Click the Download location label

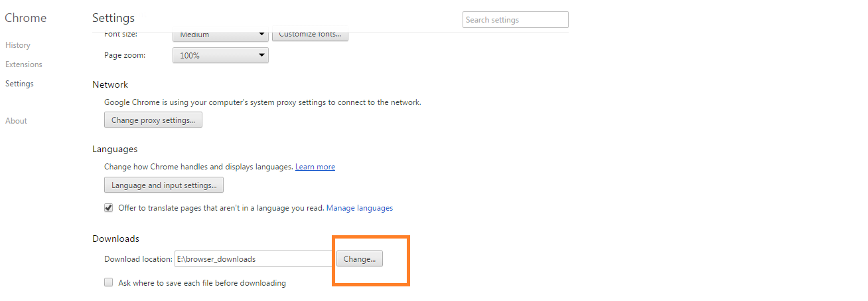(138, 259)
